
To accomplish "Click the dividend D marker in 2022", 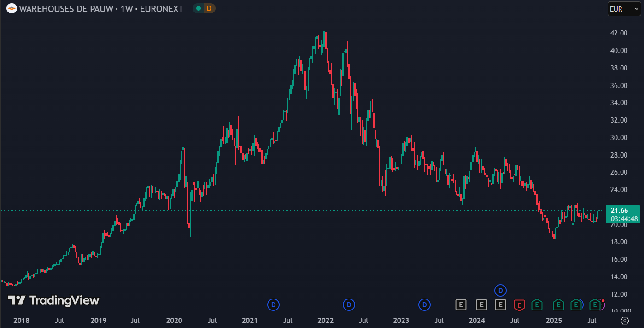I will click(x=349, y=305).
